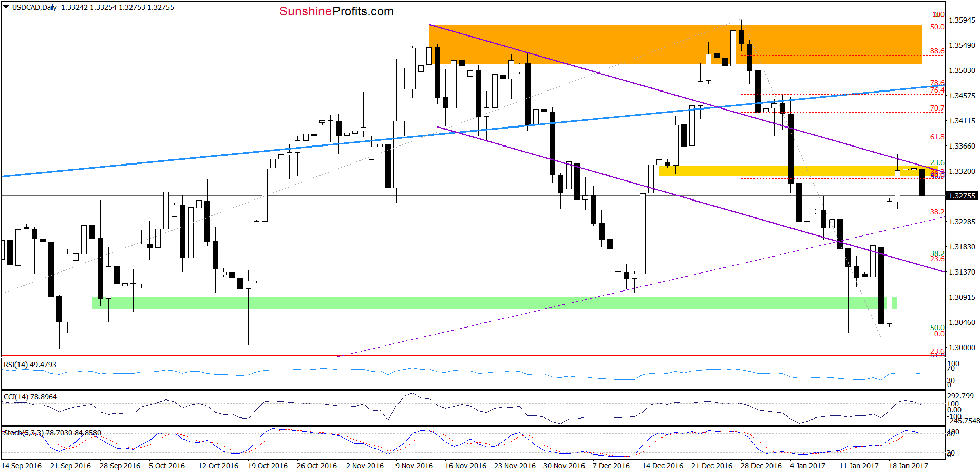Click the 1.35945 price axis value

pyautogui.click(x=962, y=20)
